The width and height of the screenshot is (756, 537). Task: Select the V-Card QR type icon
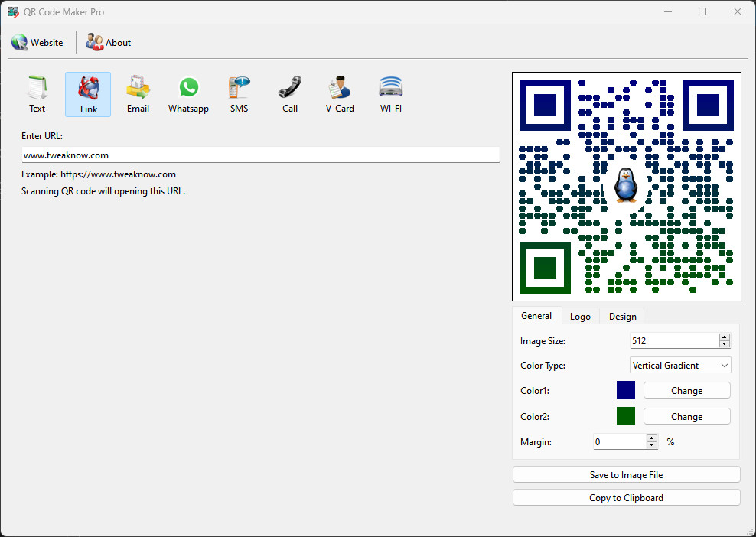click(x=340, y=94)
